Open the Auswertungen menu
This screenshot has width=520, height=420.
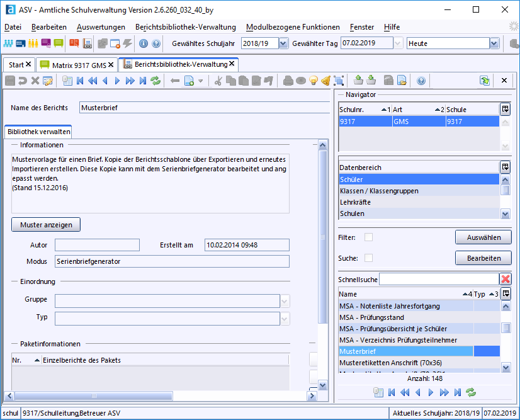pyautogui.click(x=101, y=27)
